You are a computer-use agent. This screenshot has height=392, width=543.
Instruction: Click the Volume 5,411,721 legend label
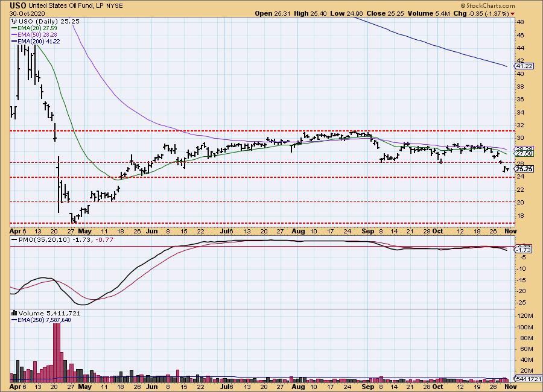49,313
